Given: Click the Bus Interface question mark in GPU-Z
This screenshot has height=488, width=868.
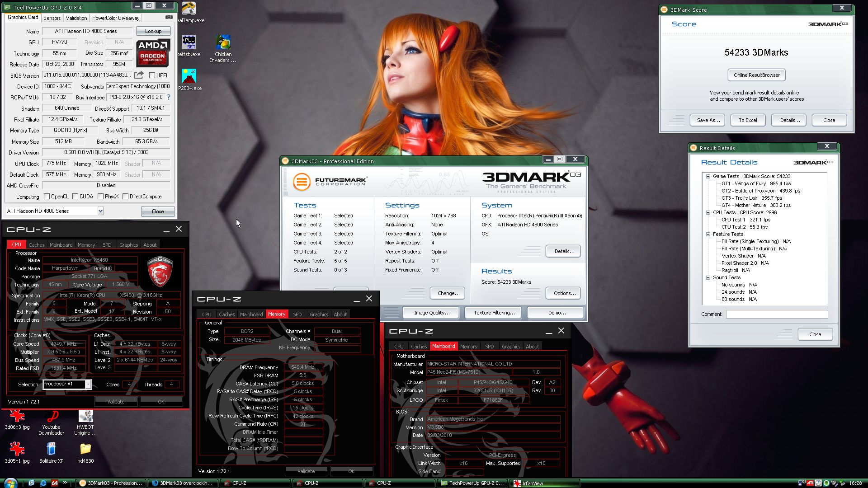Looking at the screenshot, I should point(169,97).
